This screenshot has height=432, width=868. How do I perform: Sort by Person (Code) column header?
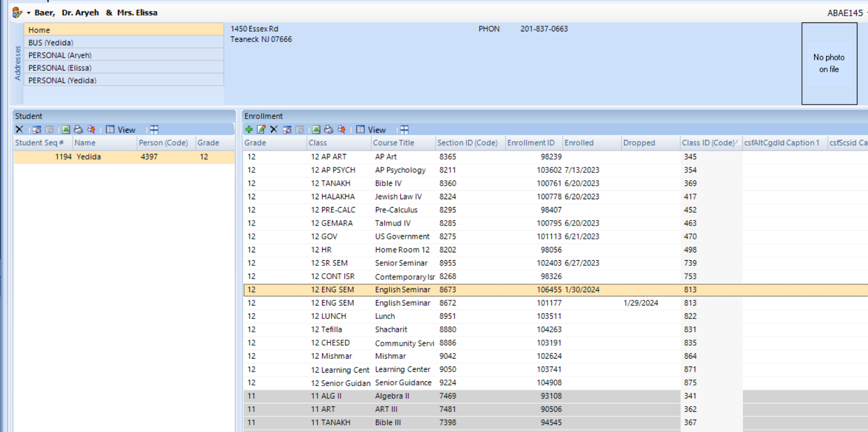point(166,143)
